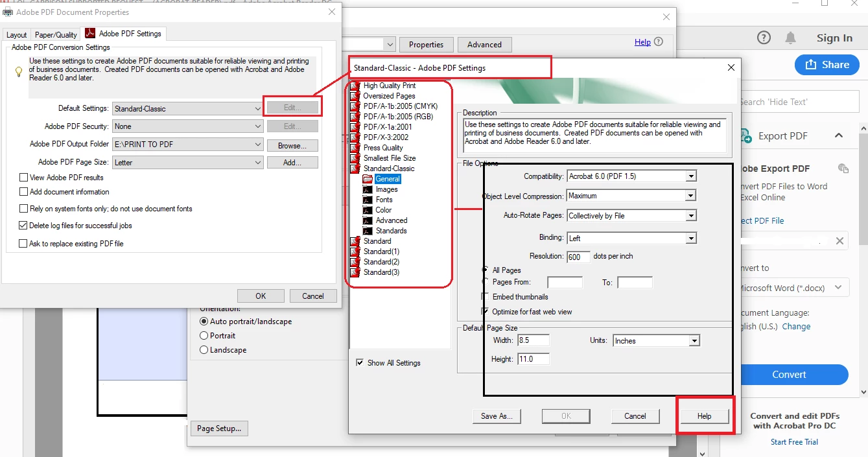Screen dimensions: 868x457
Task: Check Add document information
Action: coord(24,192)
